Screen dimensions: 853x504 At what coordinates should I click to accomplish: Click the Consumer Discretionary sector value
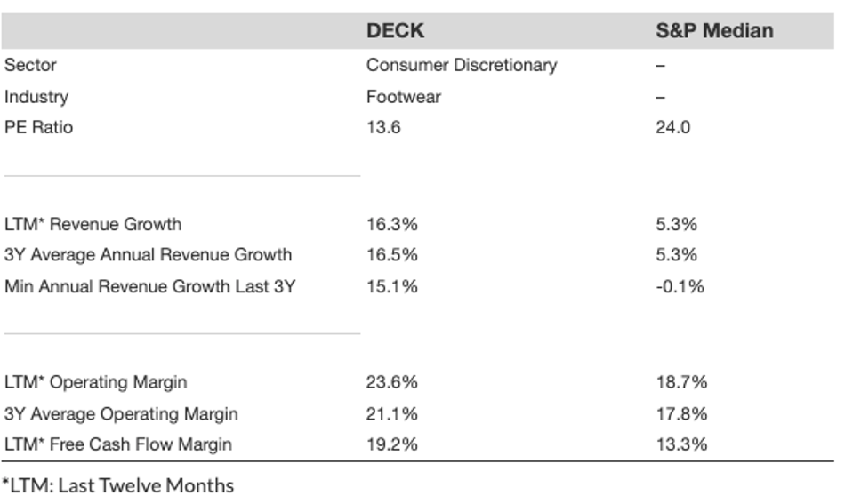(x=462, y=65)
